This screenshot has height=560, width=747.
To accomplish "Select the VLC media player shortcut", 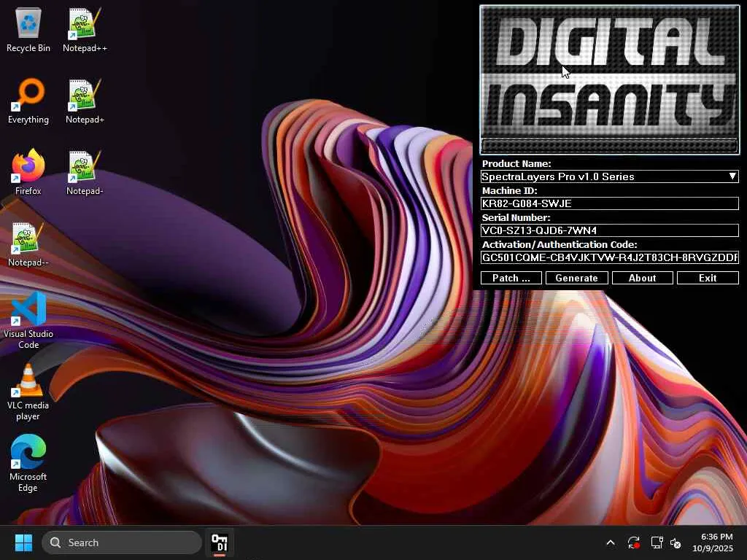I will point(28,392).
